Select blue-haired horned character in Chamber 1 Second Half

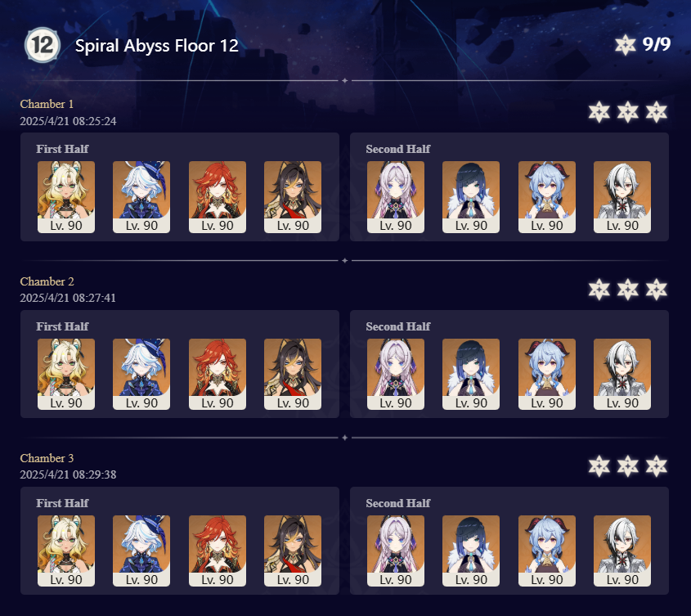point(547,196)
